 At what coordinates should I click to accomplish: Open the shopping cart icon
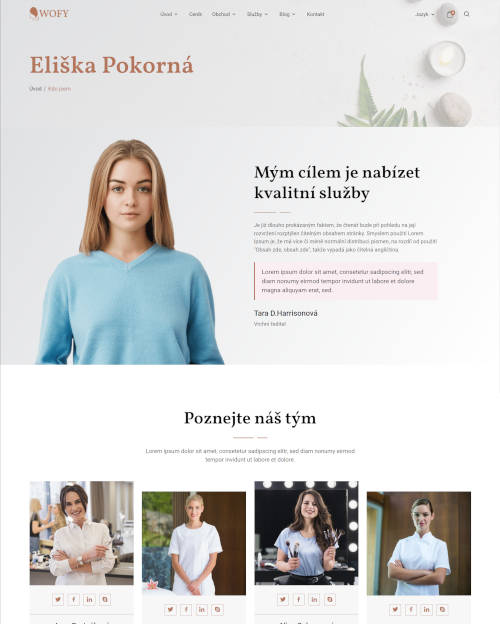450,14
